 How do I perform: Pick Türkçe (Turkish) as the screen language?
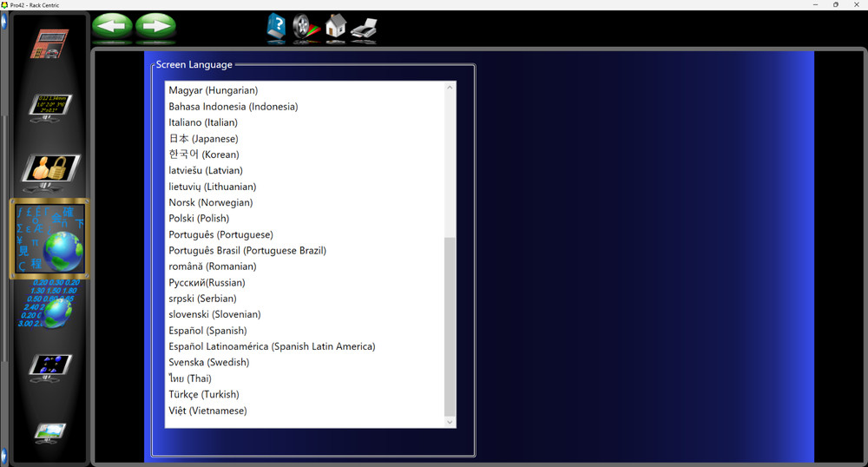click(202, 395)
